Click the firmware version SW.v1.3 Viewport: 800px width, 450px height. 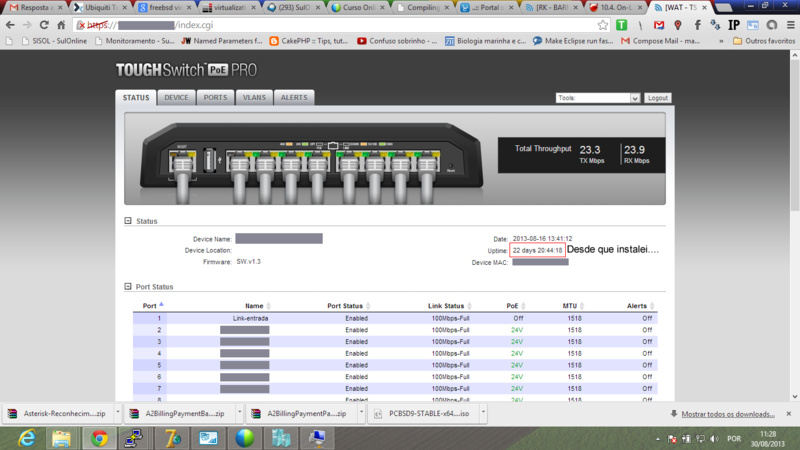248,262
